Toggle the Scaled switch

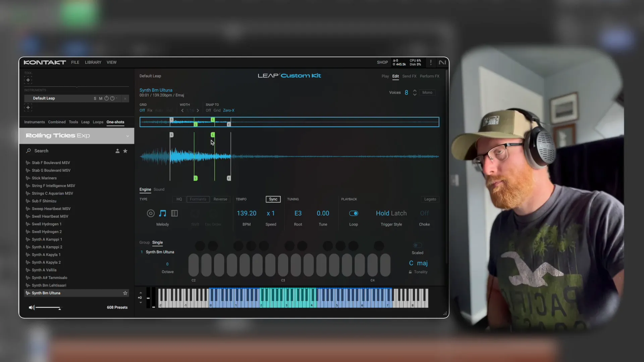pyautogui.click(x=417, y=245)
